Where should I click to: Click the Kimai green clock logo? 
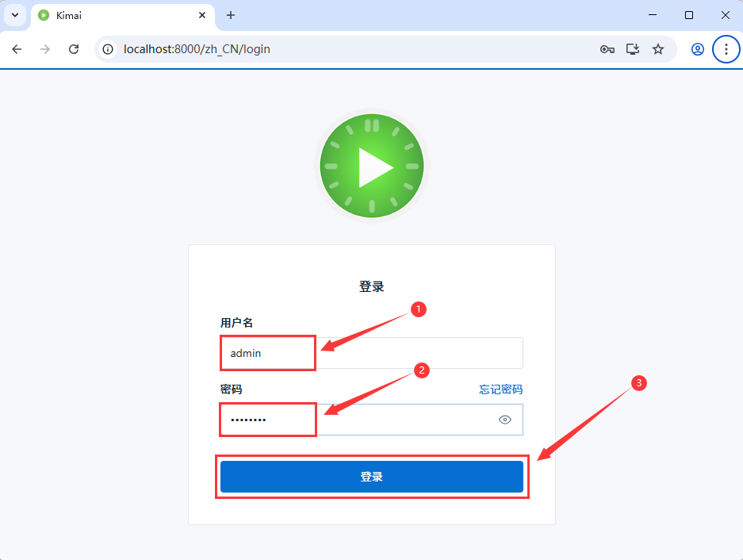[x=372, y=166]
